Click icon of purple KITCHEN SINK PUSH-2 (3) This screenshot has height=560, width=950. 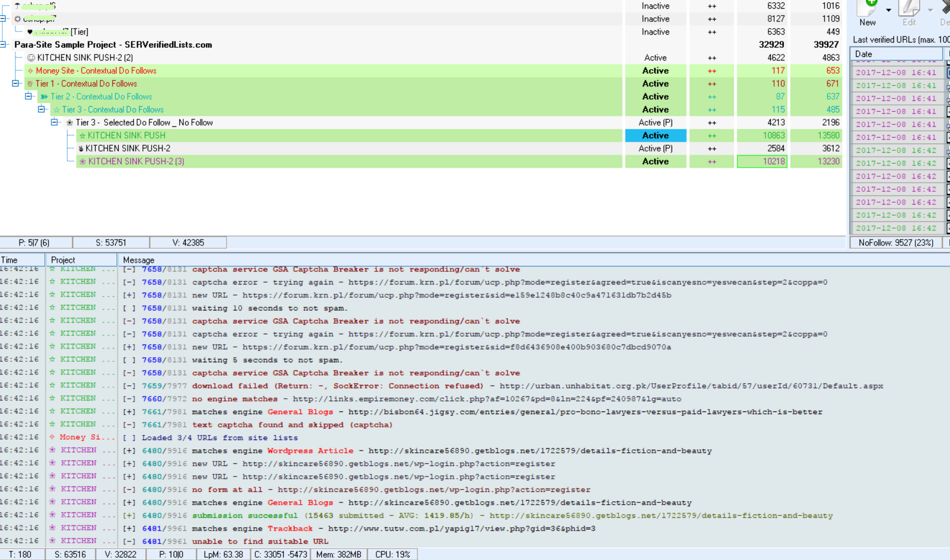click(x=82, y=161)
